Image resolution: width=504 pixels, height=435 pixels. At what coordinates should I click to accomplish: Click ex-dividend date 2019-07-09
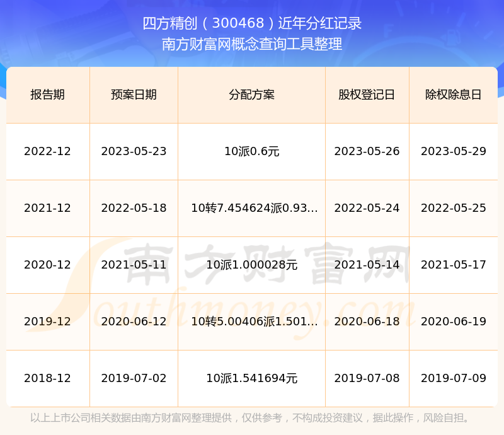click(454, 378)
